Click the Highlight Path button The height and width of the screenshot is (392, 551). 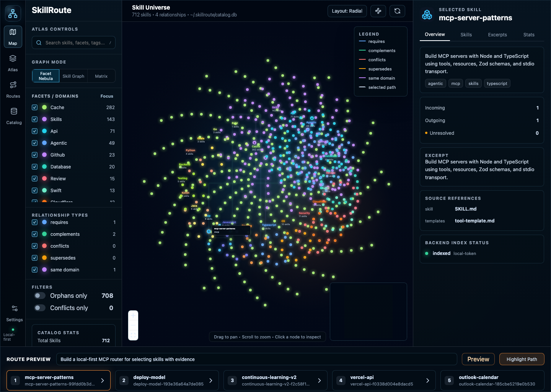tap(522, 359)
